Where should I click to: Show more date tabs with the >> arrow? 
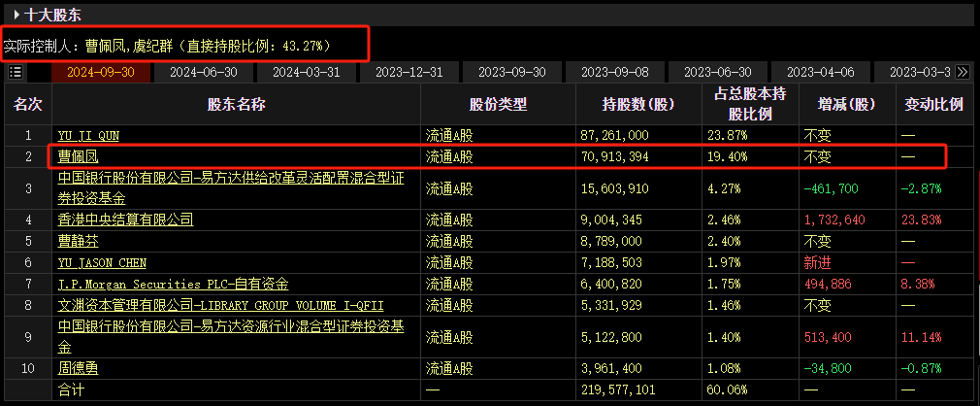[x=963, y=72]
